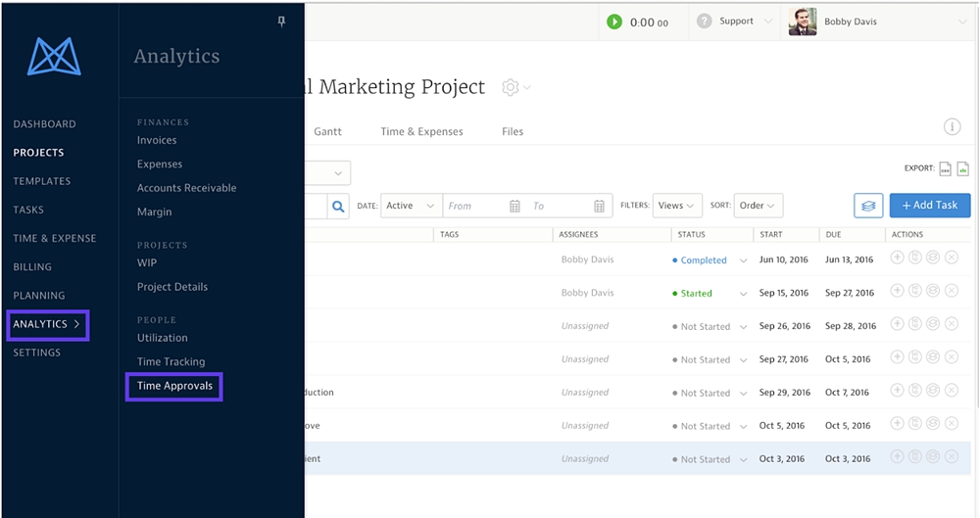Image resolution: width=980 pixels, height=518 pixels.
Task: Click the info icon near Files tab
Action: point(952,127)
